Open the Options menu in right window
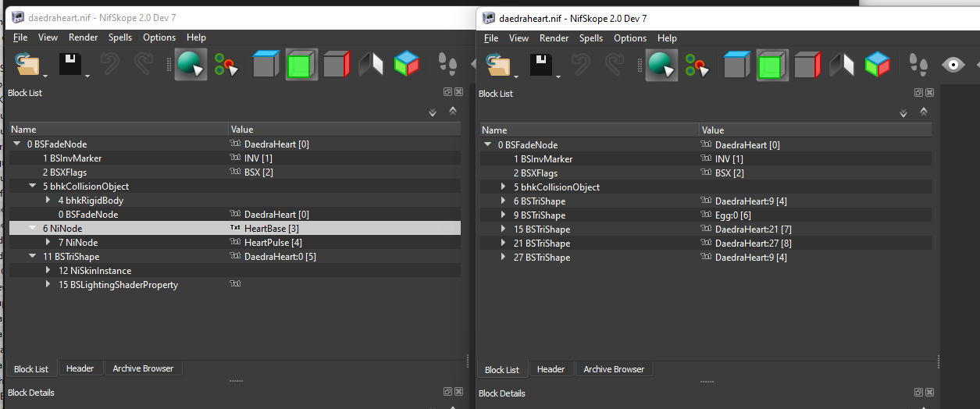980x409 pixels. [x=630, y=38]
